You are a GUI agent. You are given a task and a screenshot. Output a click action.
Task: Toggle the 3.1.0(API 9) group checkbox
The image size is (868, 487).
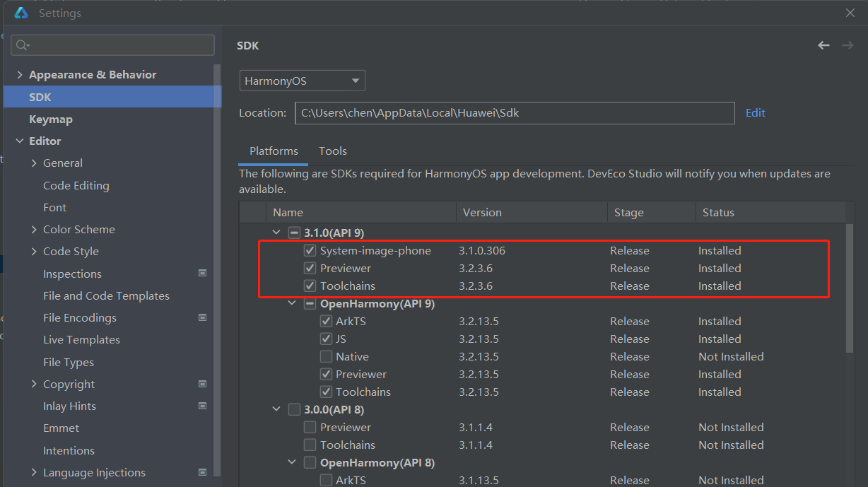pyautogui.click(x=295, y=233)
